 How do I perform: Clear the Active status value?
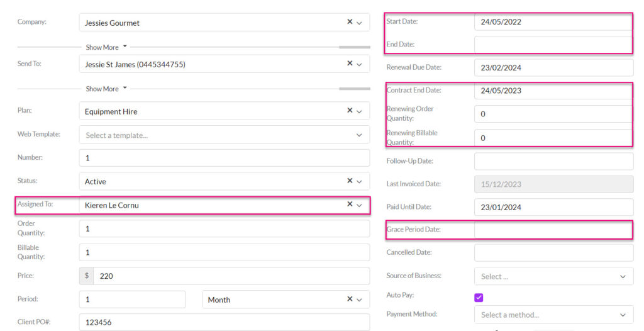tap(350, 181)
